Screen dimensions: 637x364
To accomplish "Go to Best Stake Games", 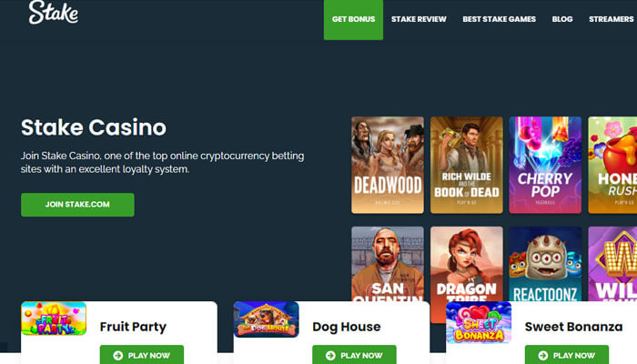I will click(500, 19).
